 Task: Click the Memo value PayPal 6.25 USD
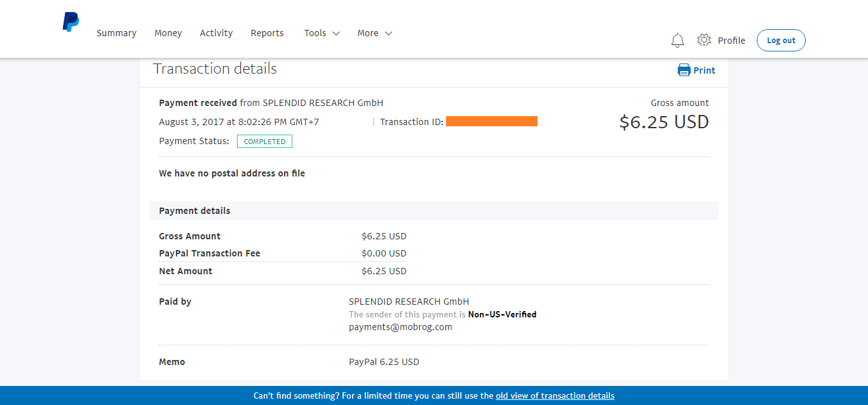[384, 362]
